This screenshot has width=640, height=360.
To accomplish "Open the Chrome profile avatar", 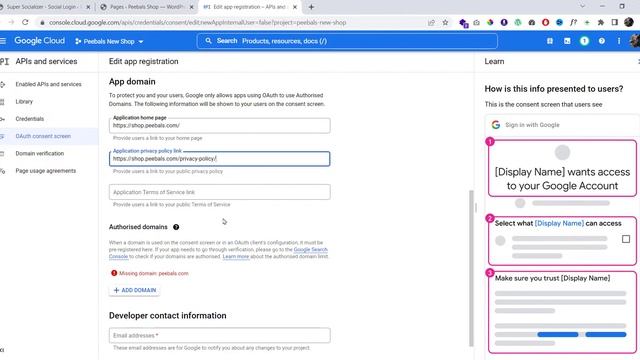I will tap(629, 22).
